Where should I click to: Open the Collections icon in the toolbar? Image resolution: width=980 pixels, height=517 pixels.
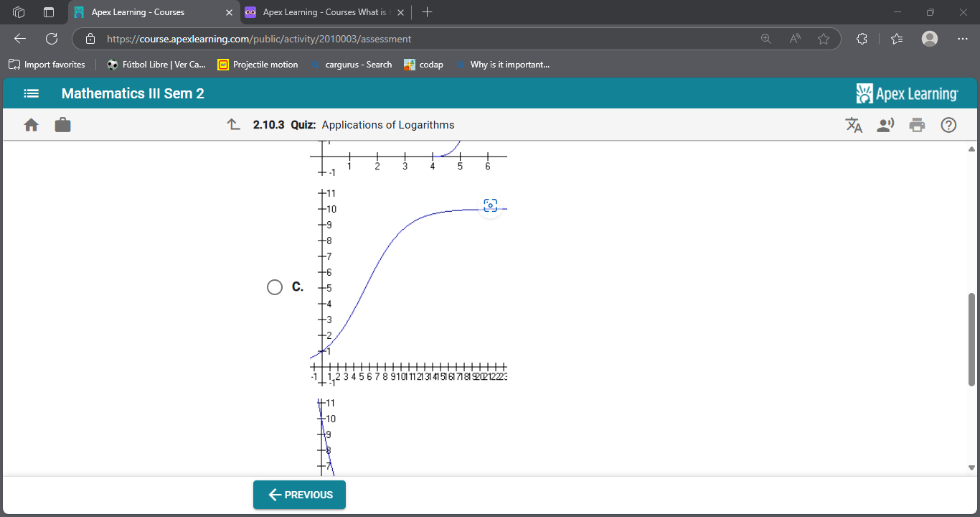896,39
